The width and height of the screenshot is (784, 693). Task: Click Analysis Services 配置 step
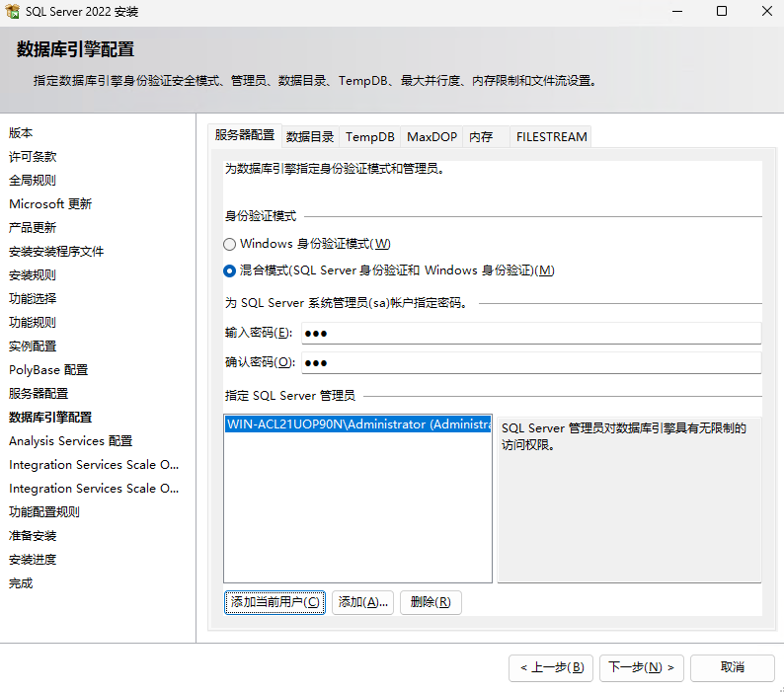pyautogui.click(x=70, y=441)
